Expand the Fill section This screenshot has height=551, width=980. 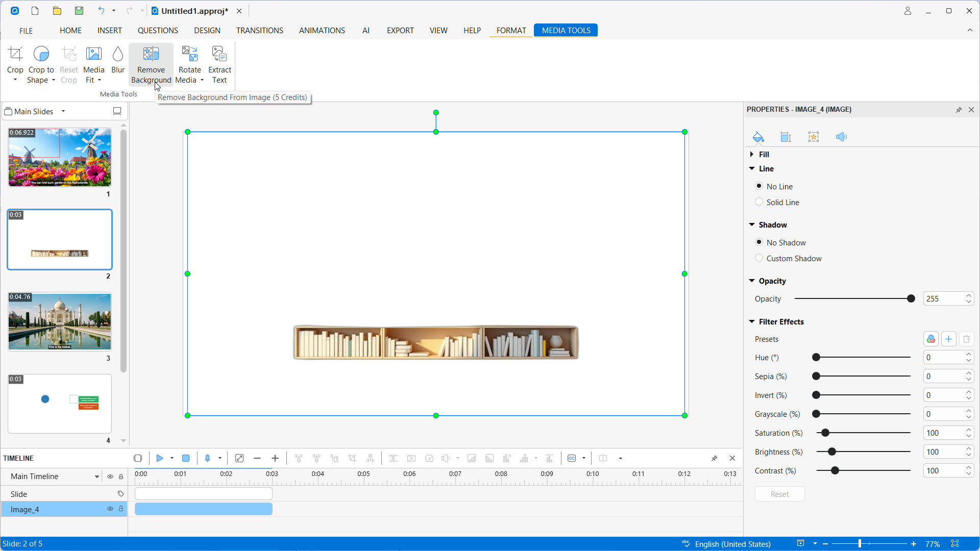752,154
